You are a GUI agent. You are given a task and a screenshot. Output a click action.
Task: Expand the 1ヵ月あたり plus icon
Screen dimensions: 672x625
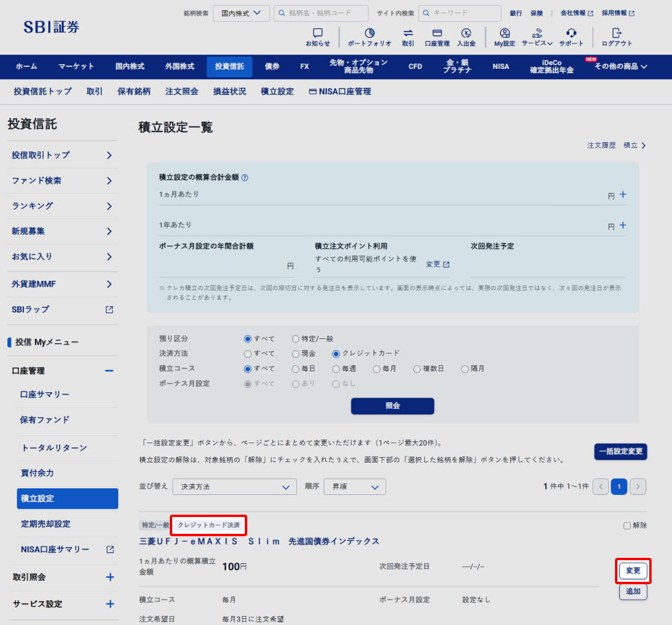coord(623,195)
